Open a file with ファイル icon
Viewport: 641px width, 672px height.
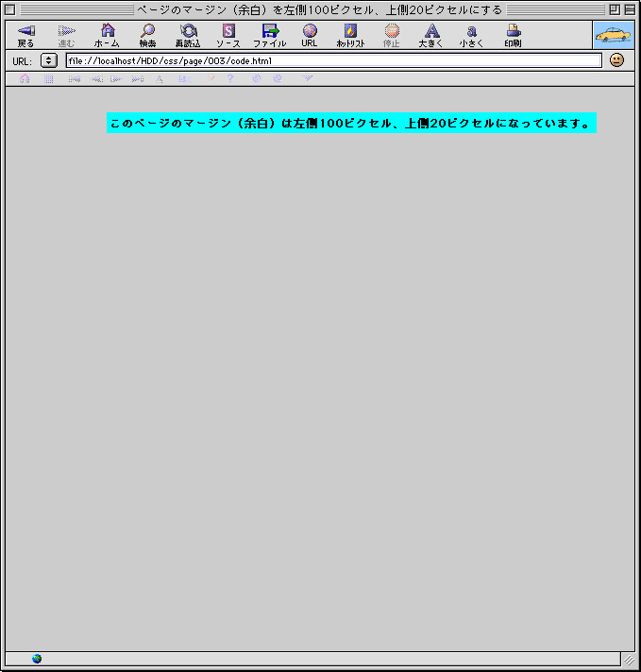click(x=269, y=35)
